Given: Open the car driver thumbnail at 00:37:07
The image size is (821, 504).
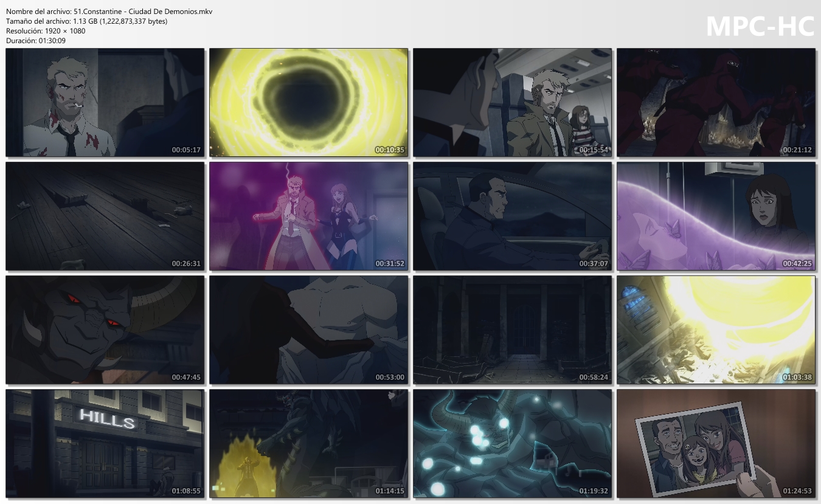Looking at the screenshot, I should pyautogui.click(x=513, y=216).
